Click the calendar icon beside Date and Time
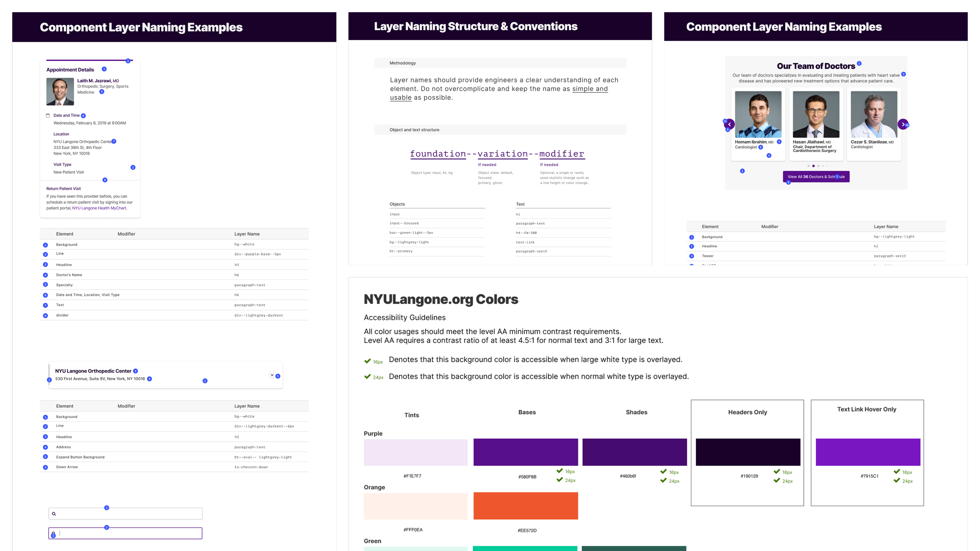This screenshot has height=551, width=980. coord(48,115)
